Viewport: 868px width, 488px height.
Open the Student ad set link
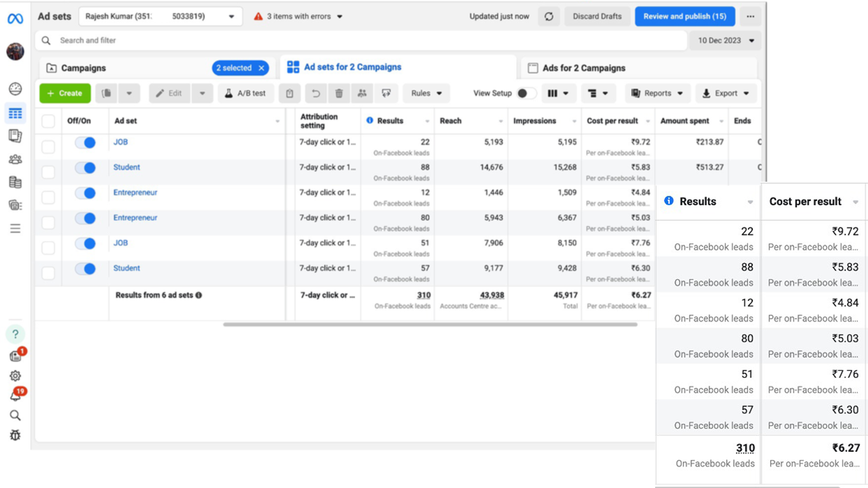pos(126,168)
